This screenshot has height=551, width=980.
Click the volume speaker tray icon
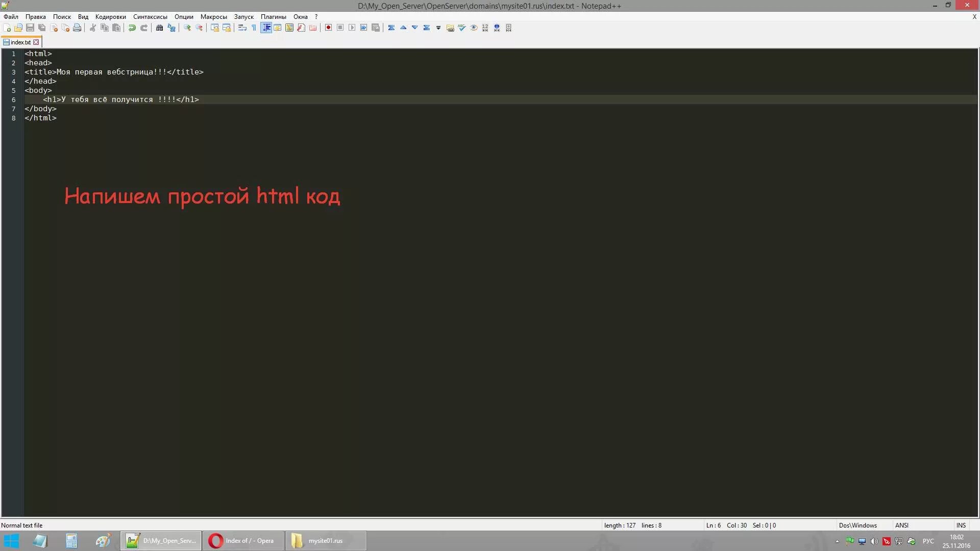tap(874, 541)
